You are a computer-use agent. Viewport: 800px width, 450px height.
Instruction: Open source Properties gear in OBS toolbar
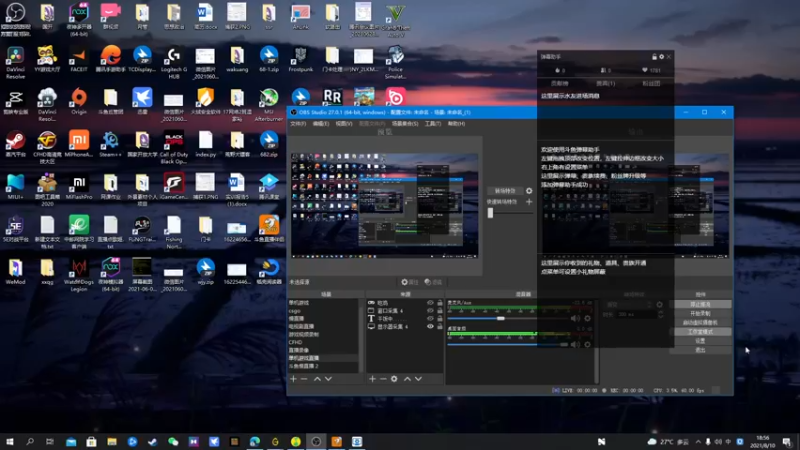[x=410, y=282]
